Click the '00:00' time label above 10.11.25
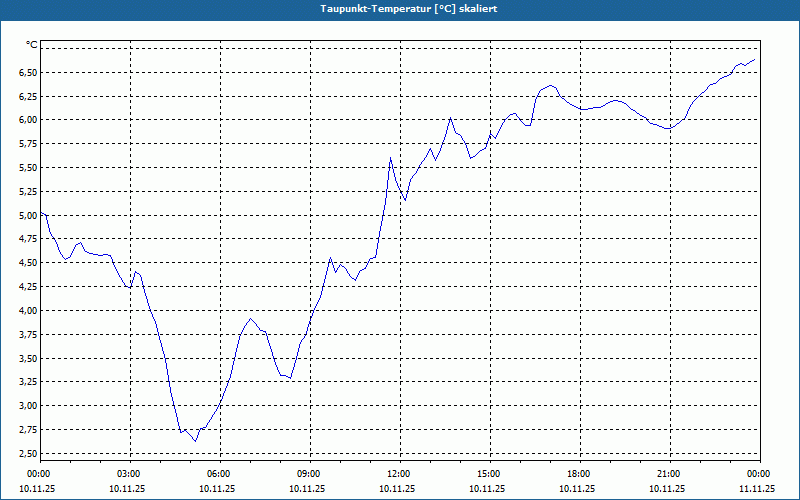800x500 pixels. 40,474
